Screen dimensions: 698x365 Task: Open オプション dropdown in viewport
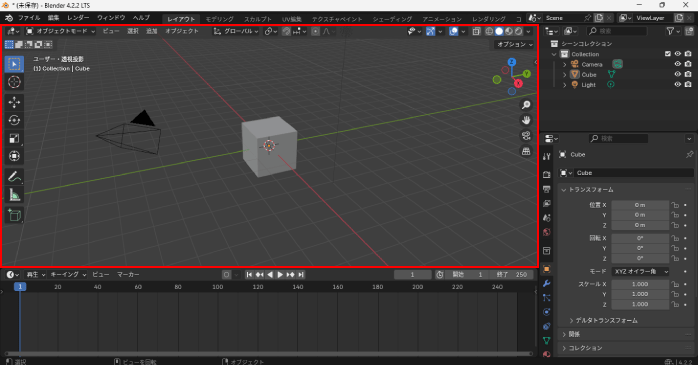[514, 45]
